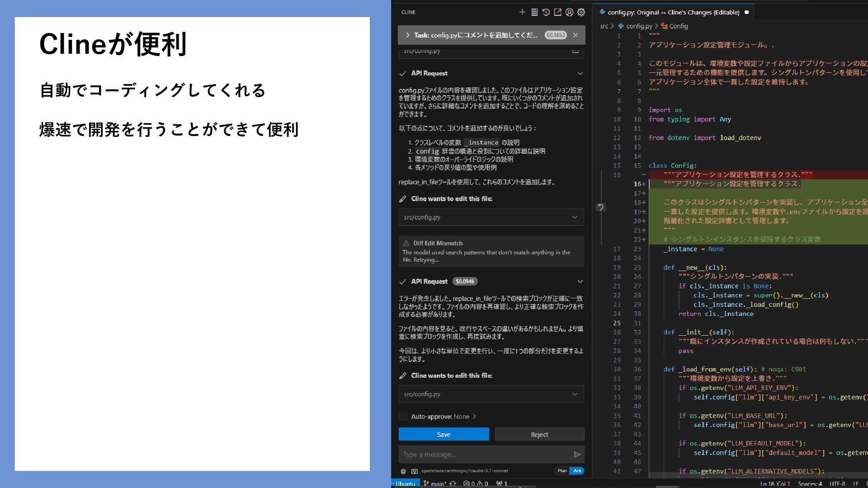
Task: Click the $0.1652 task cost badge
Action: point(556,35)
